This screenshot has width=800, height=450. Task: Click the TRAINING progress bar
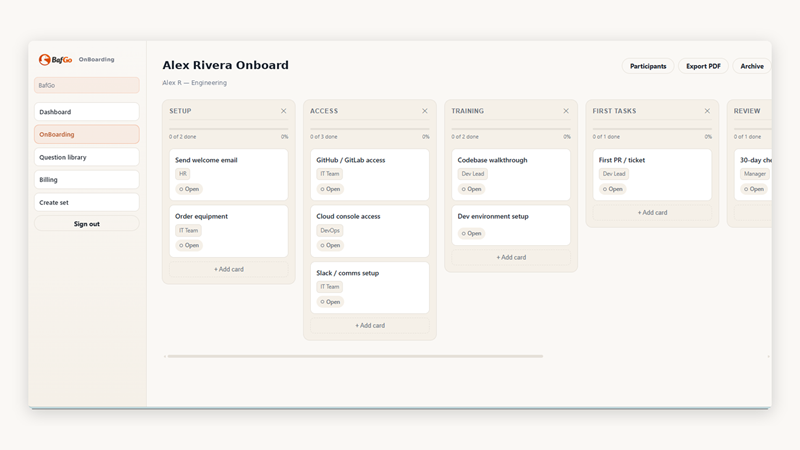click(x=511, y=129)
